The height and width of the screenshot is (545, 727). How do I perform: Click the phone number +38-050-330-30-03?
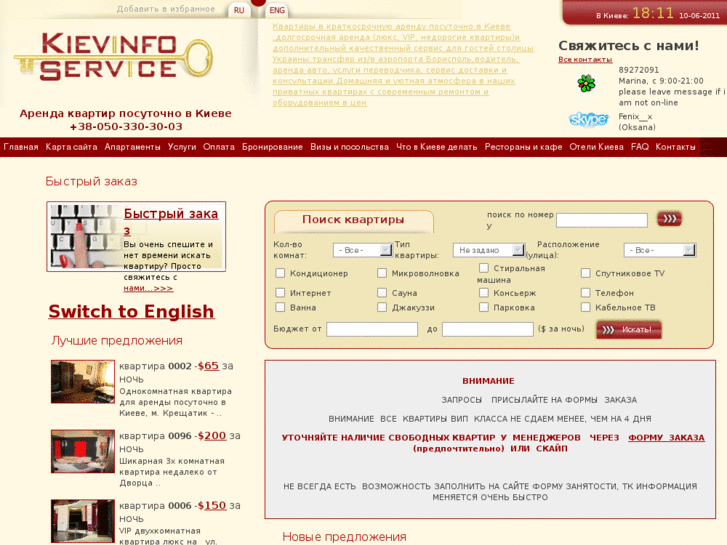(126, 126)
